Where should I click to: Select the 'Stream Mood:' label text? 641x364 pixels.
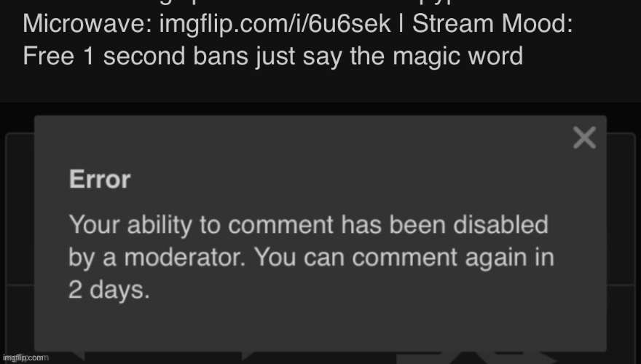(x=492, y=24)
